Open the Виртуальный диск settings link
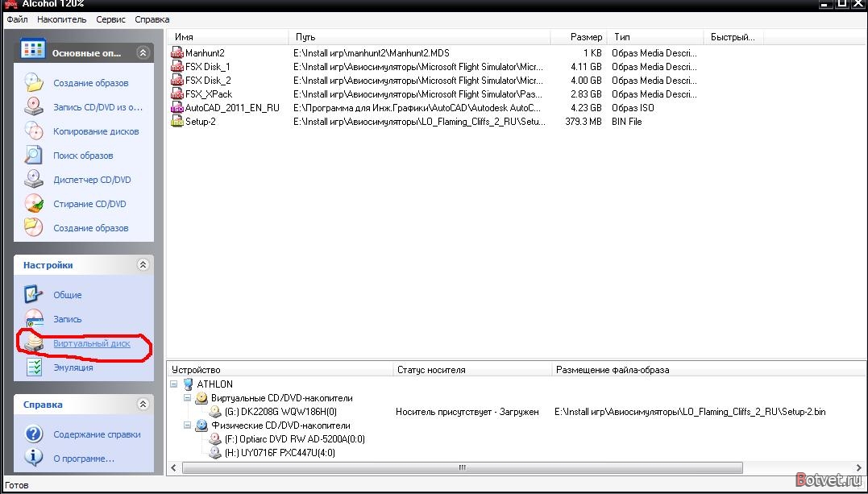The width and height of the screenshot is (868, 494). 92,343
